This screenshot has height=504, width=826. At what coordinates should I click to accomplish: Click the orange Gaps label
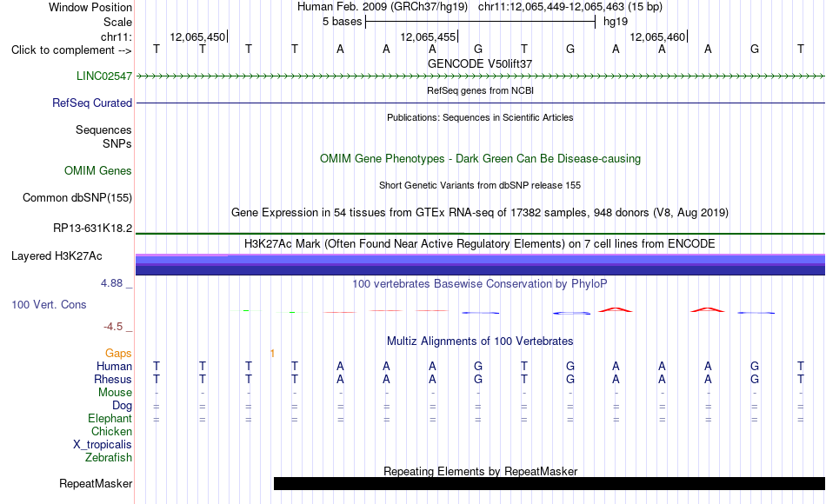pyautogui.click(x=118, y=354)
